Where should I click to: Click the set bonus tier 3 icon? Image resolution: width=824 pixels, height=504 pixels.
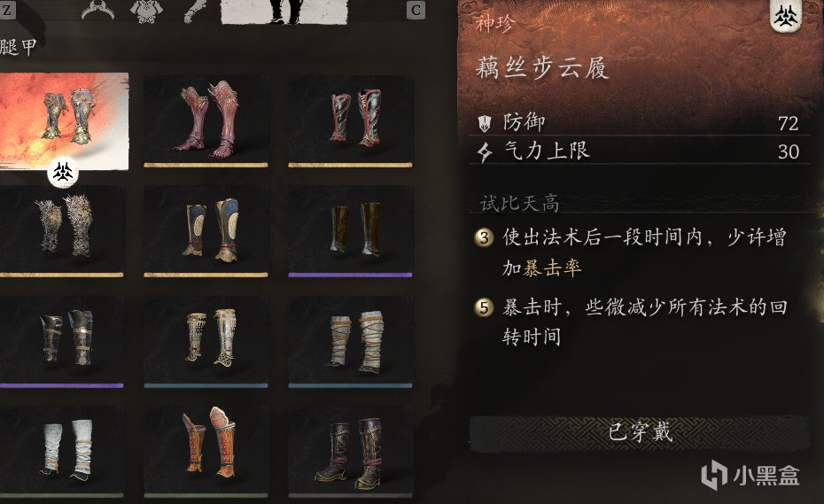click(484, 237)
